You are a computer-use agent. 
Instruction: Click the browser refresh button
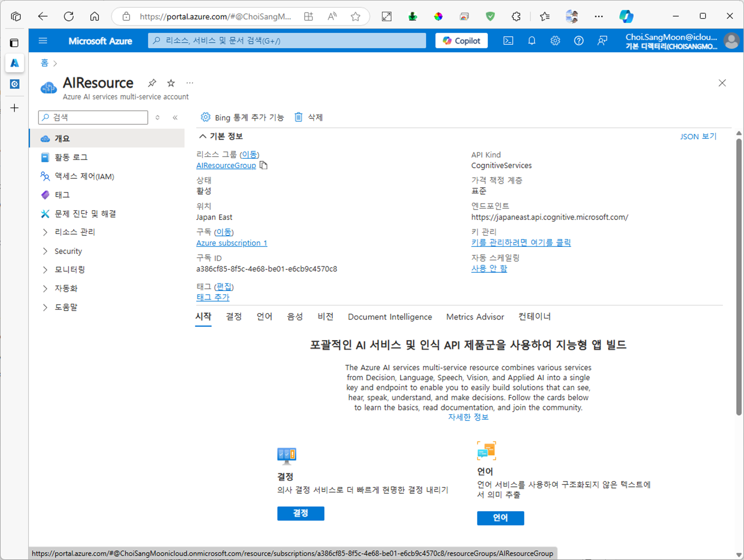click(69, 16)
